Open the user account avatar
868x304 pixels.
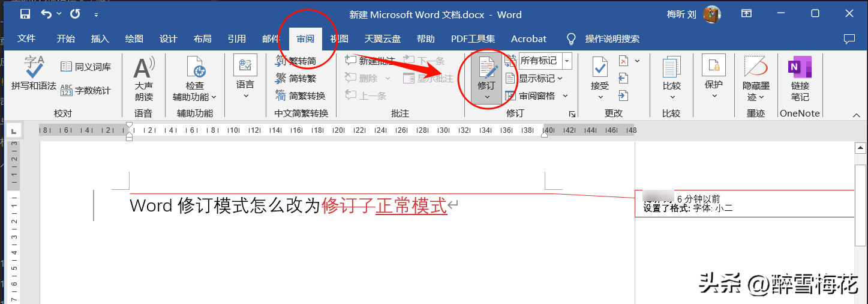[x=711, y=14]
